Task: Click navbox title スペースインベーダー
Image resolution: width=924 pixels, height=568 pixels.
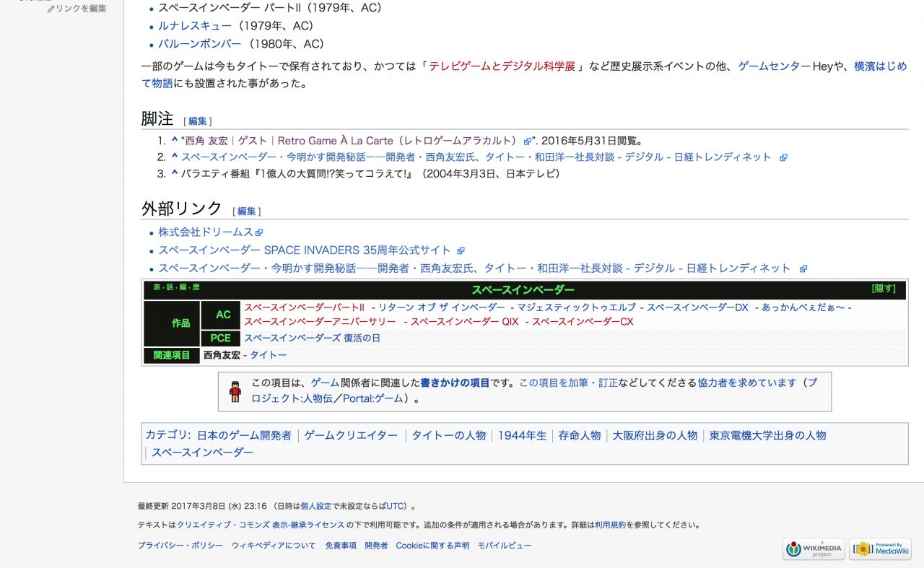Action: pos(523,289)
